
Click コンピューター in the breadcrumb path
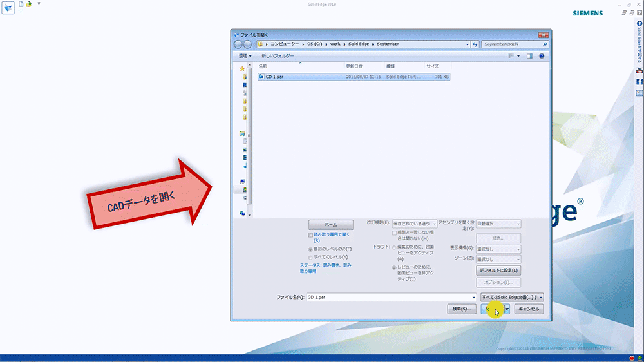tap(285, 44)
